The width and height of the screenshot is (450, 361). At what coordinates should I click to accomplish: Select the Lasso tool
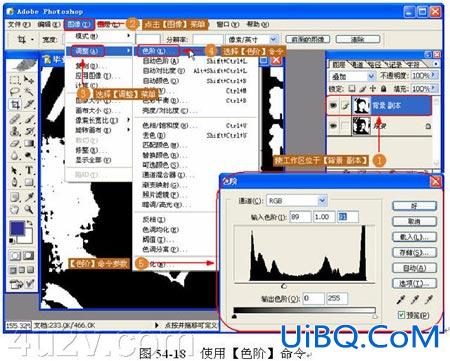tap(15, 92)
